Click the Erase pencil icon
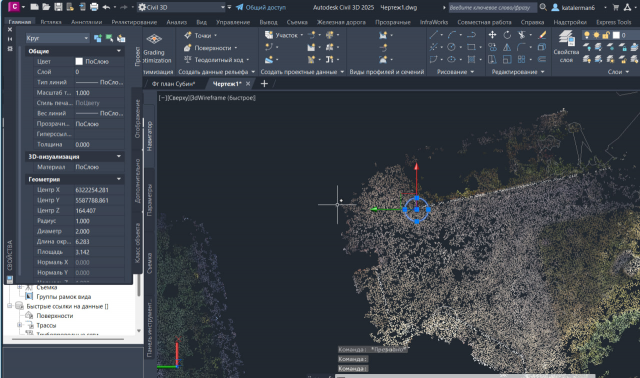Image resolution: width=640 pixels, height=378 pixels. [542, 35]
